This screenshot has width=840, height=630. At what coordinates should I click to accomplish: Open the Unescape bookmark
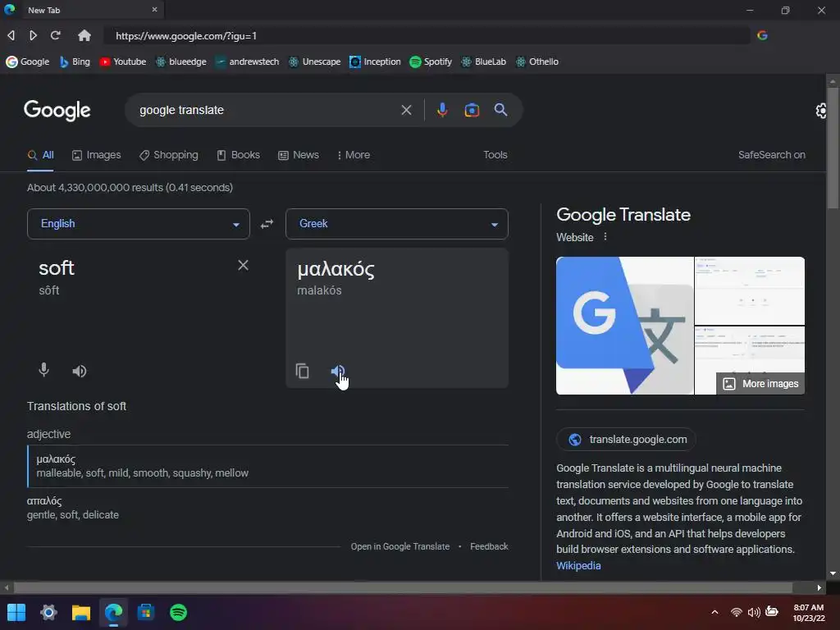pos(314,62)
